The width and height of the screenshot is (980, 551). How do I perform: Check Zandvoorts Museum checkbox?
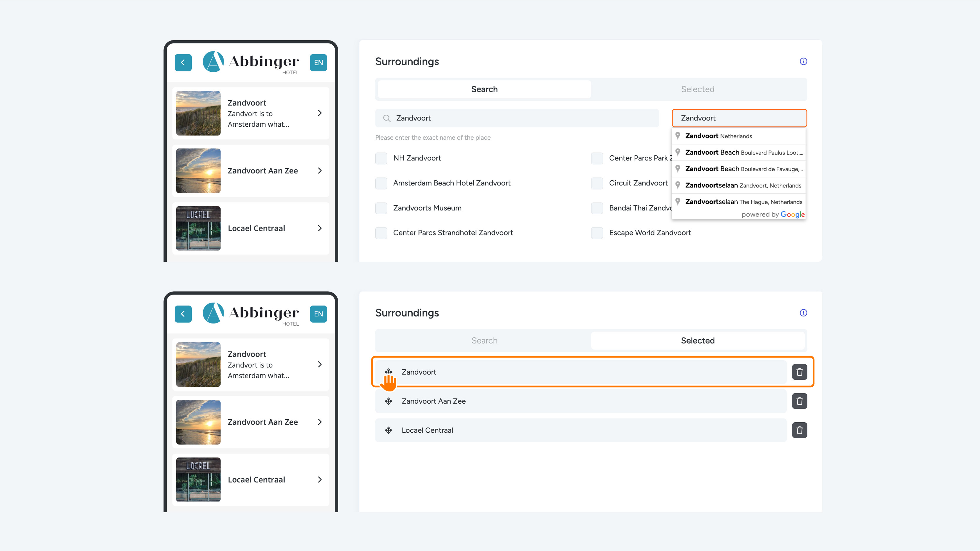[381, 208]
